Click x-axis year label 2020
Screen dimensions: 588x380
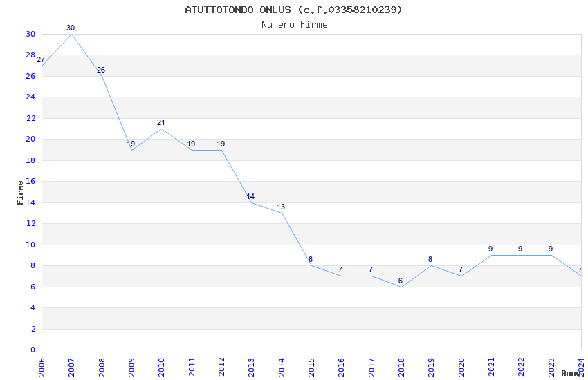coord(461,367)
